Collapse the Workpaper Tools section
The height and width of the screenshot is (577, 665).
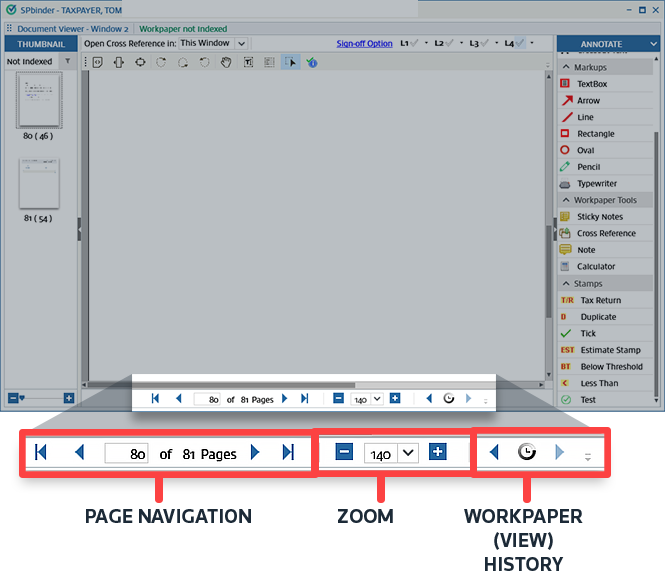[x=566, y=200]
